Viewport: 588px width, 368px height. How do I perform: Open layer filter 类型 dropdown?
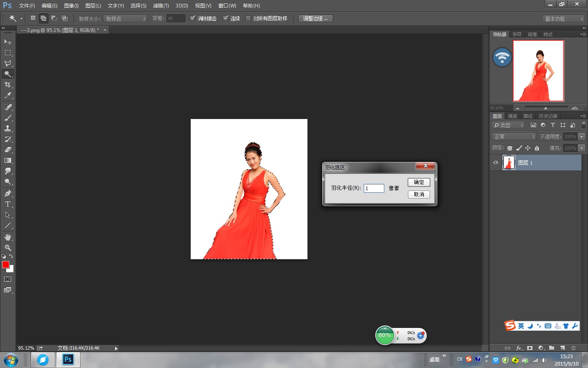click(x=508, y=125)
